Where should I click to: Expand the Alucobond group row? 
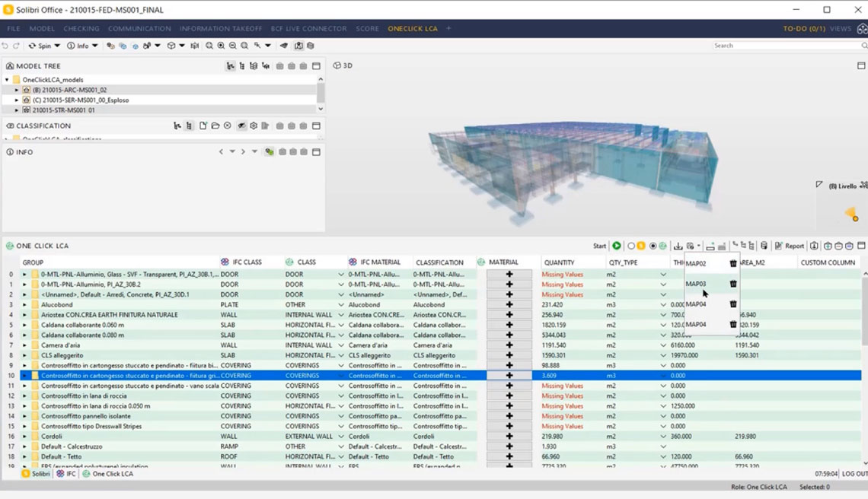coord(24,305)
